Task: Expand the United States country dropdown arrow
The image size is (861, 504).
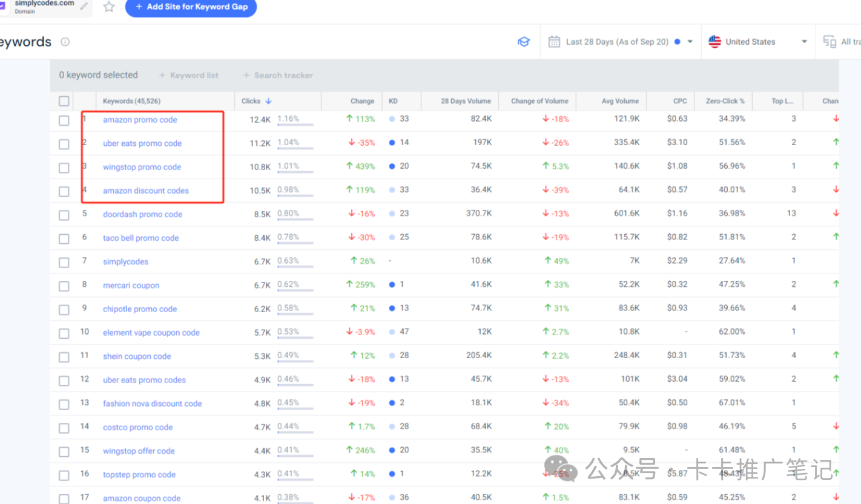Action: [804, 42]
